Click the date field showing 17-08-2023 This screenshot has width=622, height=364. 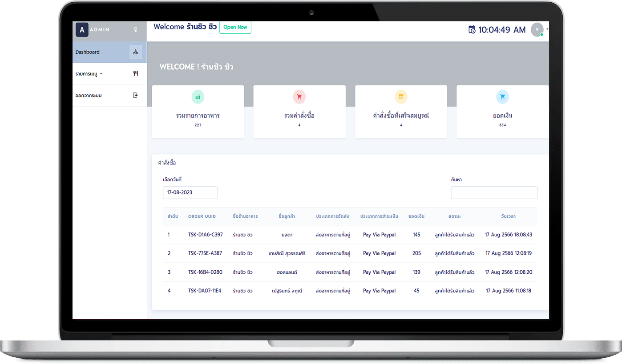pyautogui.click(x=190, y=192)
